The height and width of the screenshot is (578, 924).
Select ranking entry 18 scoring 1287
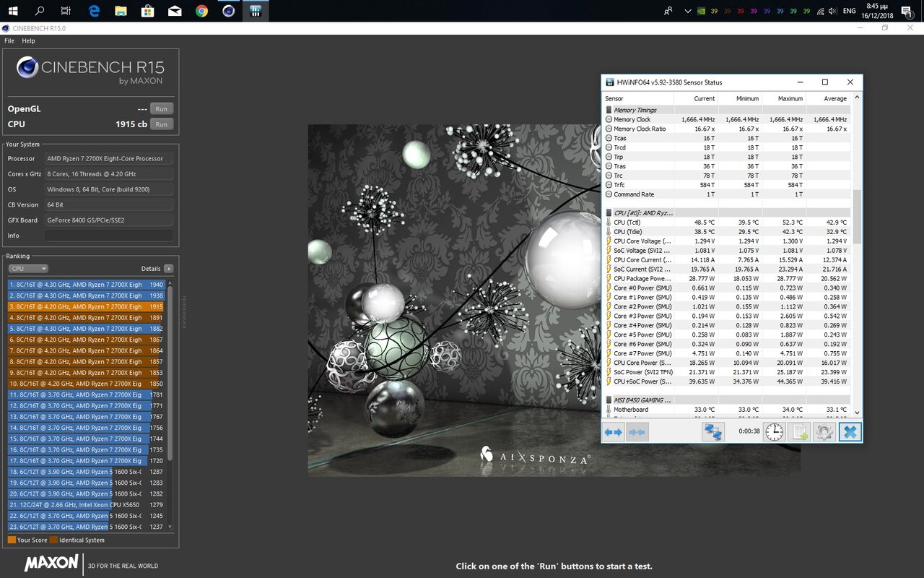[x=87, y=472]
